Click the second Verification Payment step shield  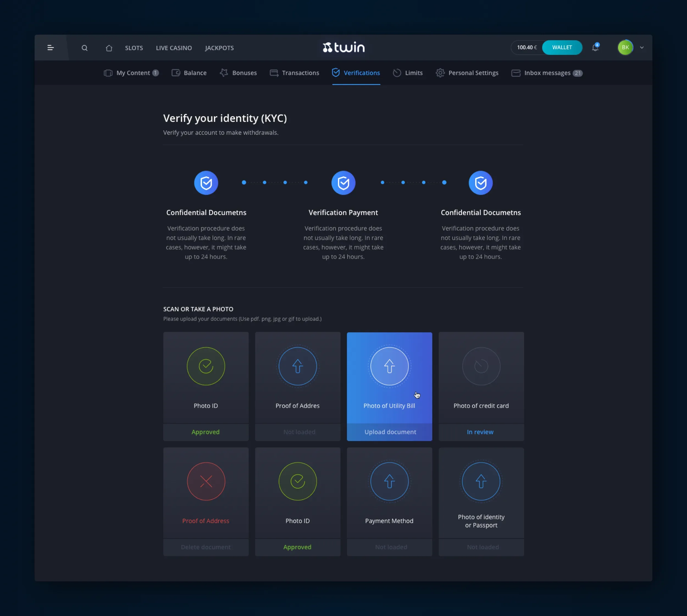pos(343,183)
